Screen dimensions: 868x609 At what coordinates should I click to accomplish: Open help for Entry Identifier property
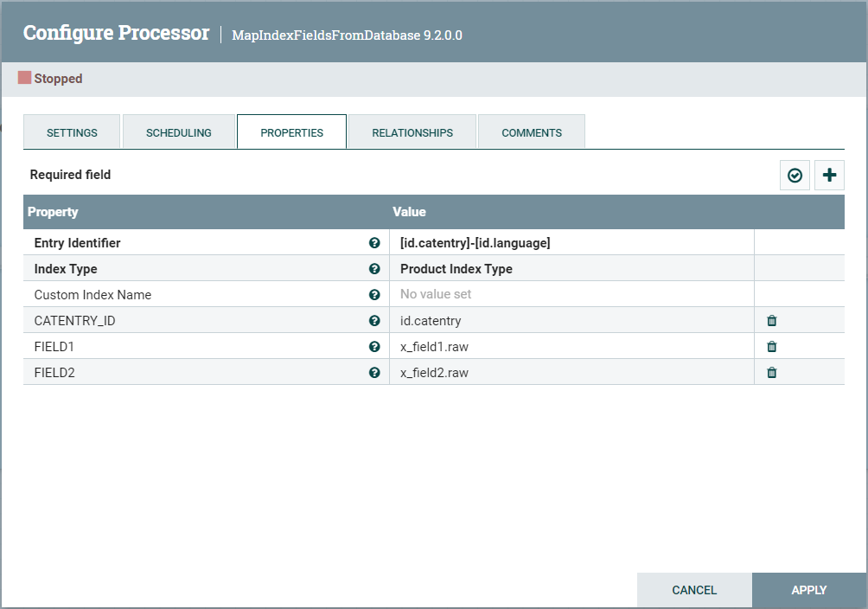374,243
